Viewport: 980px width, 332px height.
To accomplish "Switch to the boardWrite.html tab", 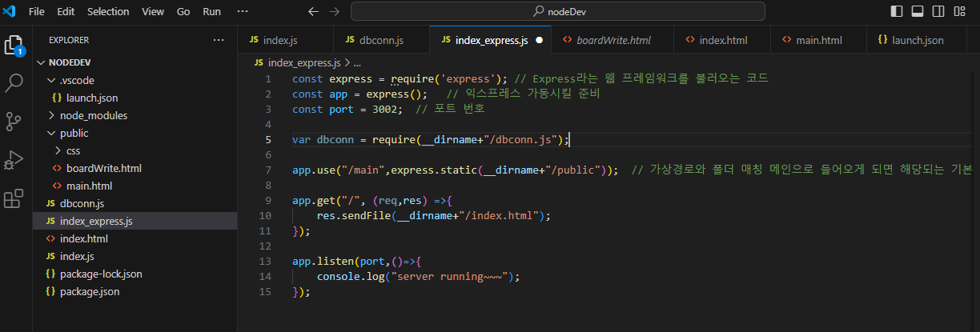I will click(613, 39).
